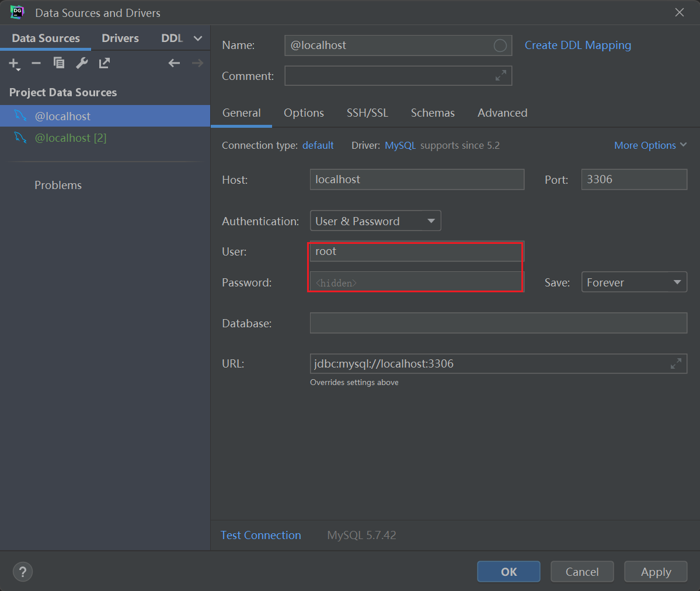Select the @localhost [2] data source
The image size is (700, 591).
click(105, 138)
